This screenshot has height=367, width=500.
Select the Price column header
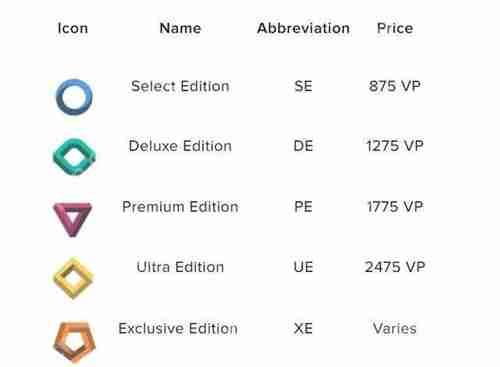[395, 28]
